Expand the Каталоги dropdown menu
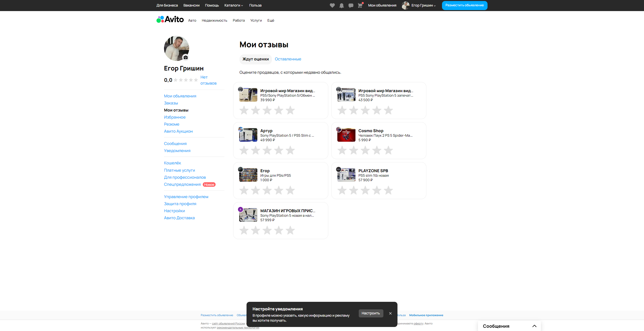 click(x=233, y=5)
